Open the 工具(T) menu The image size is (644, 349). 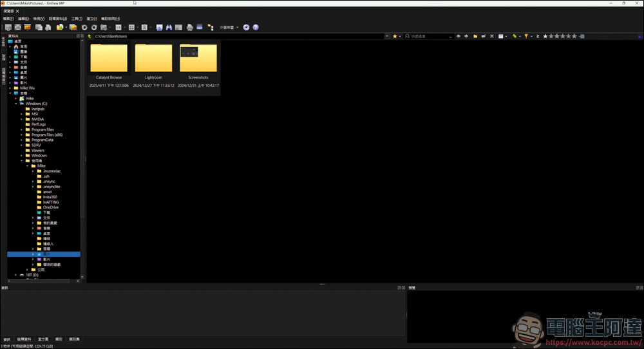tap(77, 19)
